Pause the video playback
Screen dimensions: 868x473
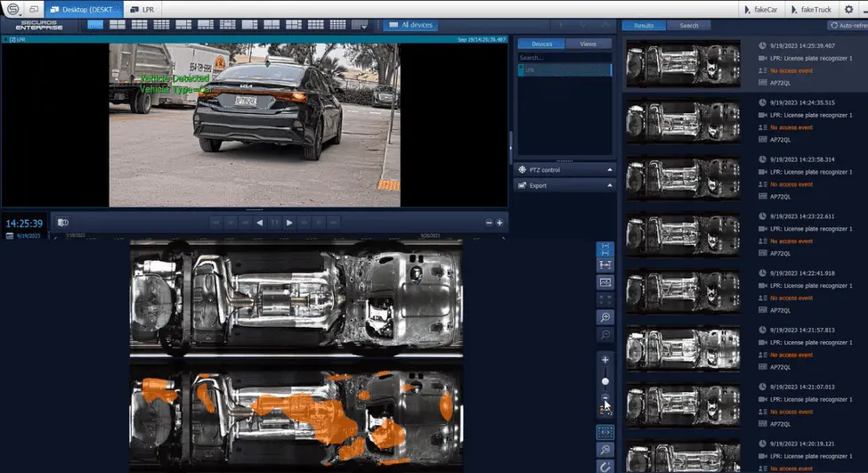coord(274,223)
